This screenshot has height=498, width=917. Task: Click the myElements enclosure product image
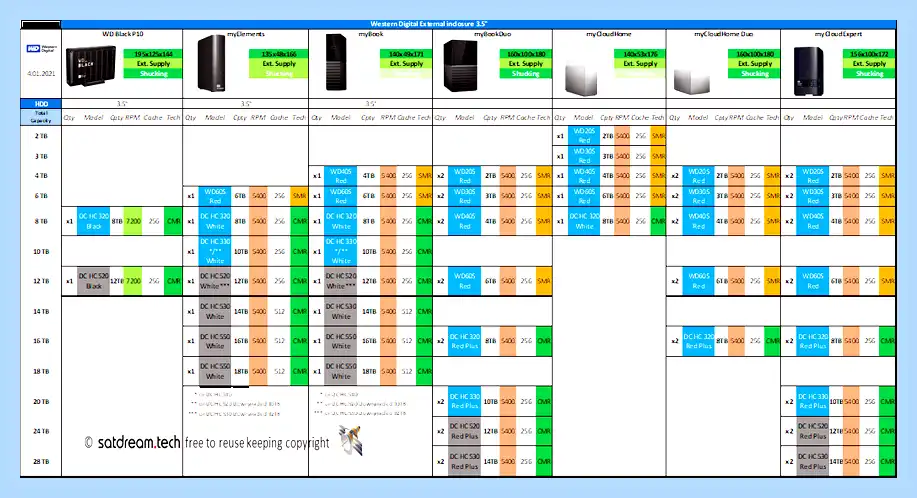(x=211, y=63)
